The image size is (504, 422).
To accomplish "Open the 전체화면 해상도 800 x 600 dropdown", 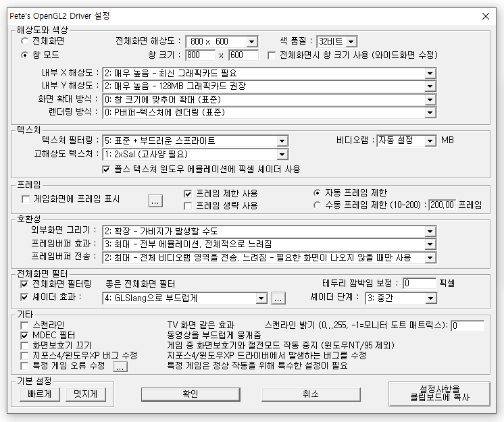I will 222,41.
